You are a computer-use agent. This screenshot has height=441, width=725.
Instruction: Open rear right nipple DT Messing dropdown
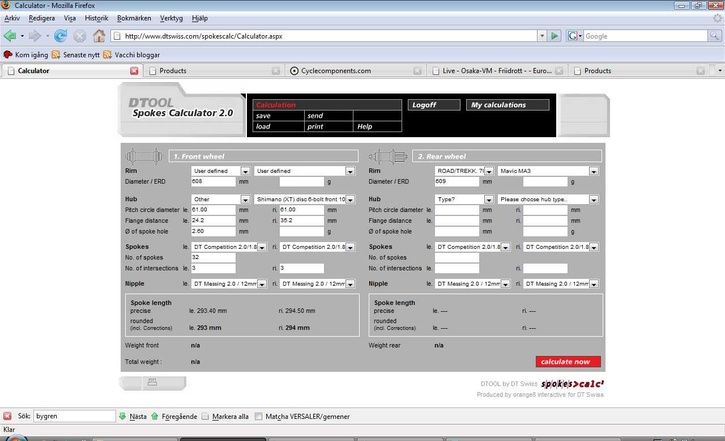tap(560, 284)
